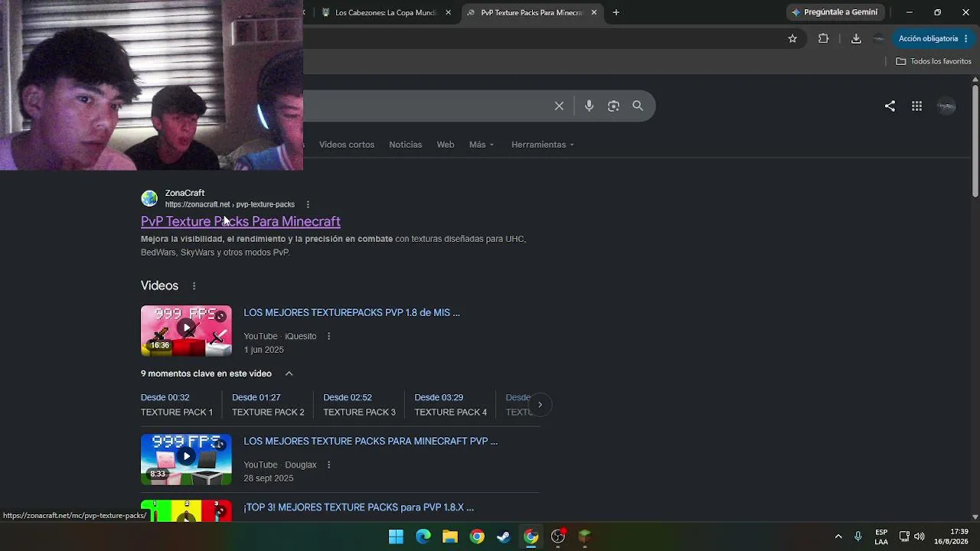Open the Chrome extensions puzzle icon

pyautogui.click(x=823, y=38)
